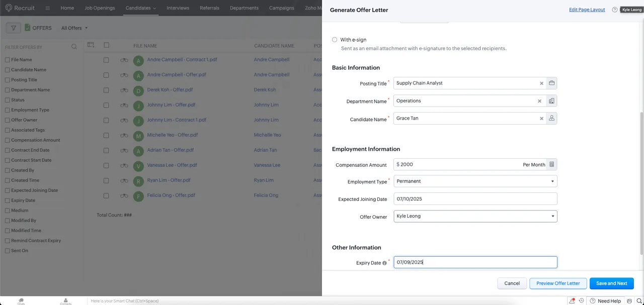
Task: Open the department name lookup icon
Action: (x=551, y=101)
